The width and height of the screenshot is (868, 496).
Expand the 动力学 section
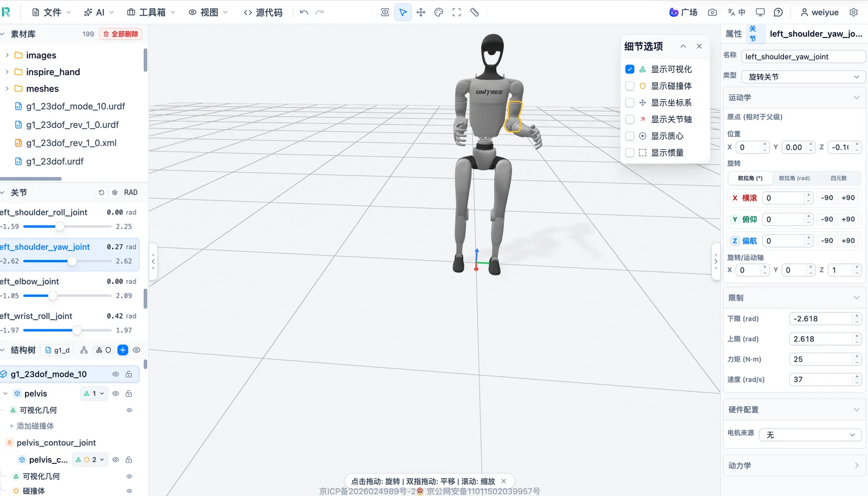click(794, 466)
